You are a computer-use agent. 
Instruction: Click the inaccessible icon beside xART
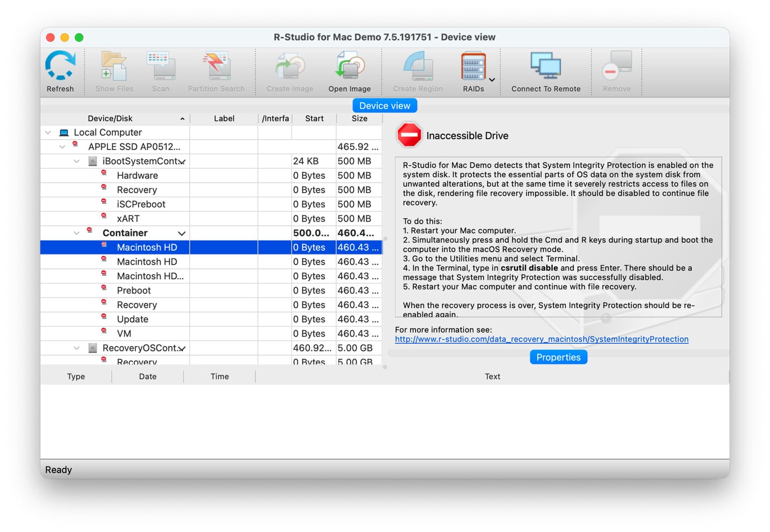pyautogui.click(x=104, y=216)
